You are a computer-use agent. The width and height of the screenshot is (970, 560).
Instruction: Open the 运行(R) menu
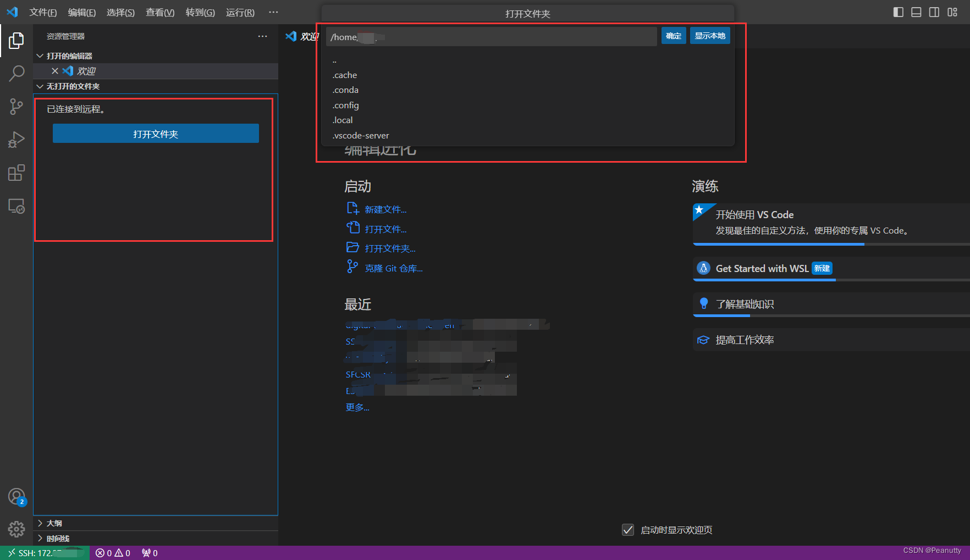pyautogui.click(x=240, y=12)
